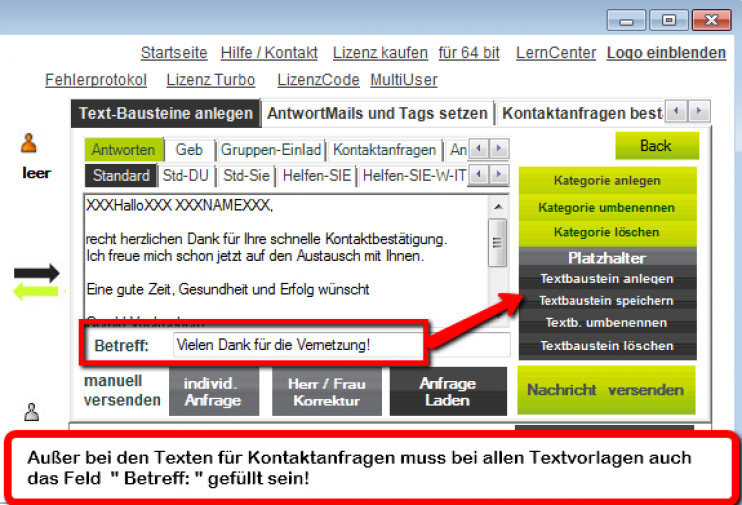Click Kategorie umbenennen button
This screenshot has width=742, height=505.
[x=608, y=207]
